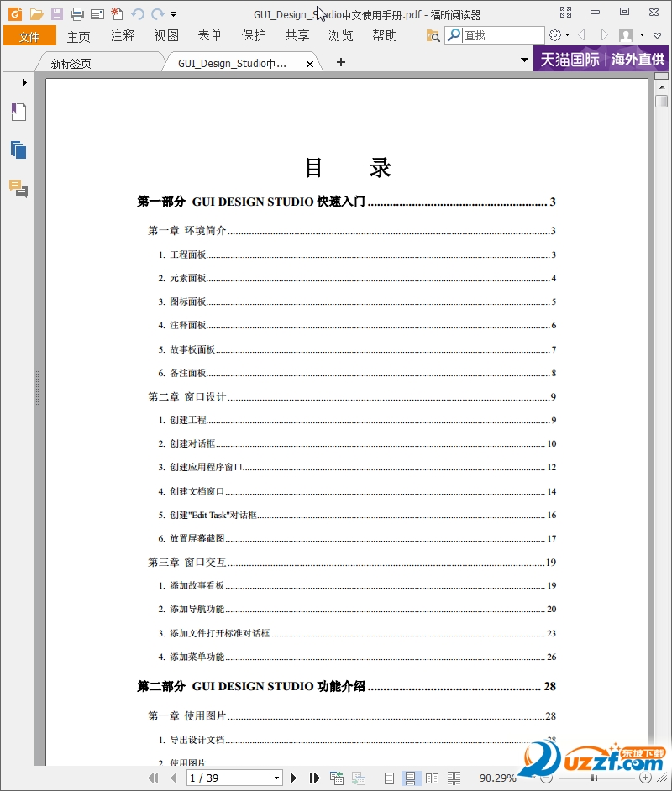The height and width of the screenshot is (791, 672).
Task: Click the 3. 添加文件打开标准对话框 contents line
Action: point(357,633)
